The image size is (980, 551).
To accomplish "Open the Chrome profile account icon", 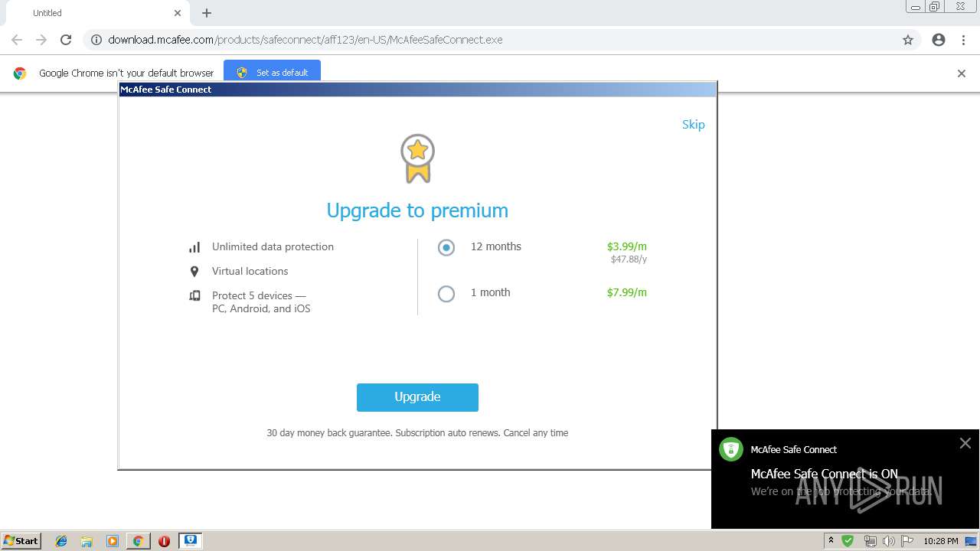I will 939,40.
